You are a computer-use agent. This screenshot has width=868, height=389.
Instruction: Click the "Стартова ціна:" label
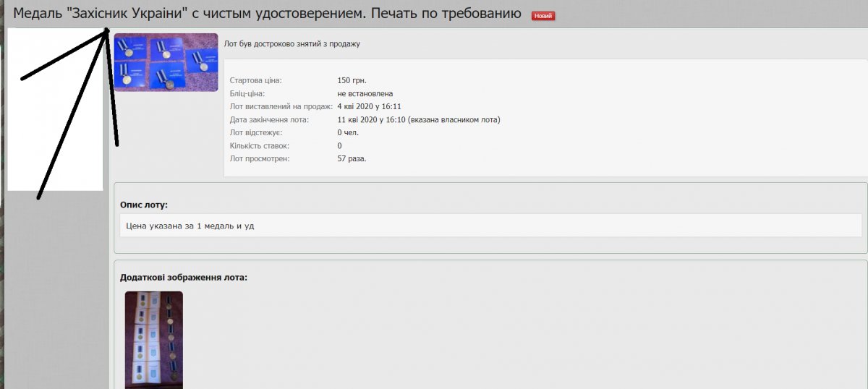click(255, 80)
